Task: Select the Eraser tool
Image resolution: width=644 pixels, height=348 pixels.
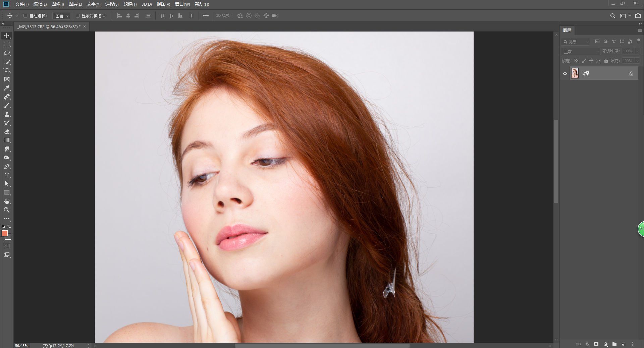Action: click(7, 131)
